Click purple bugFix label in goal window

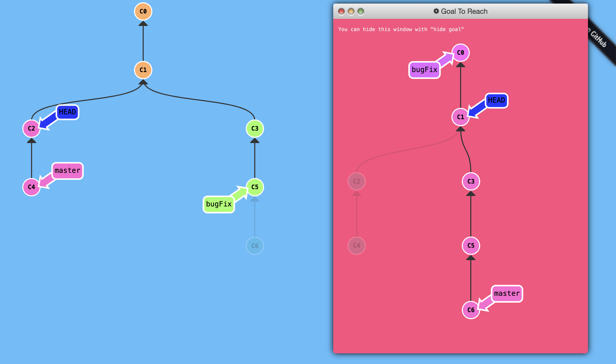coord(424,70)
